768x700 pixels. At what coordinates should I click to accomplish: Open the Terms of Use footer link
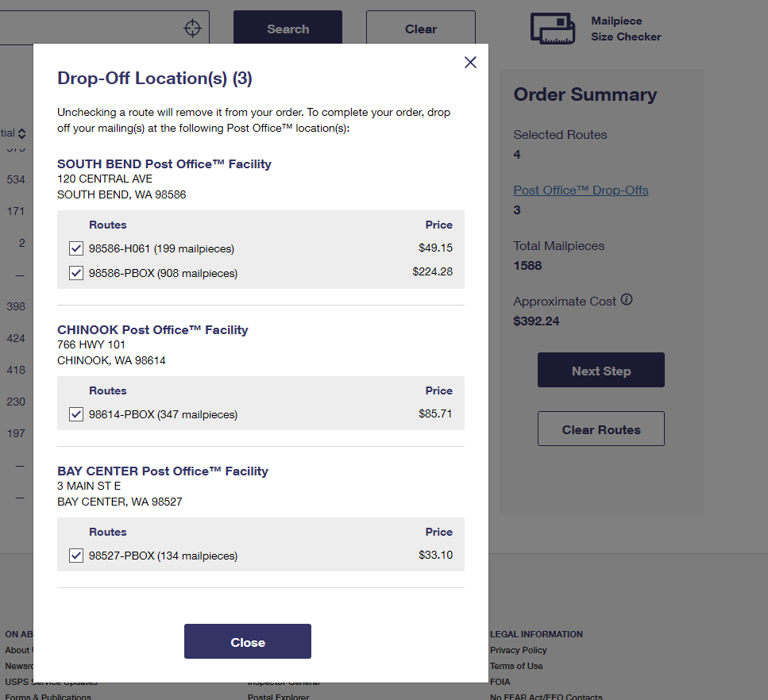(x=516, y=666)
